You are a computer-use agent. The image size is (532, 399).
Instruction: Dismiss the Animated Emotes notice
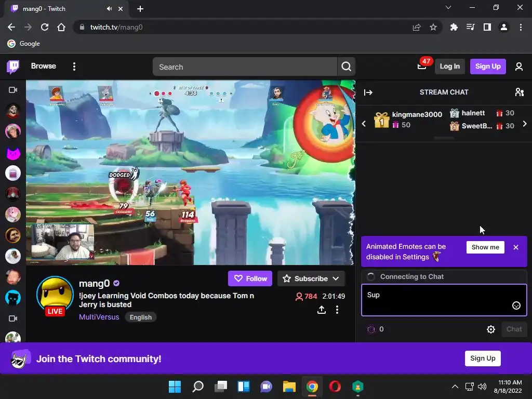point(516,247)
